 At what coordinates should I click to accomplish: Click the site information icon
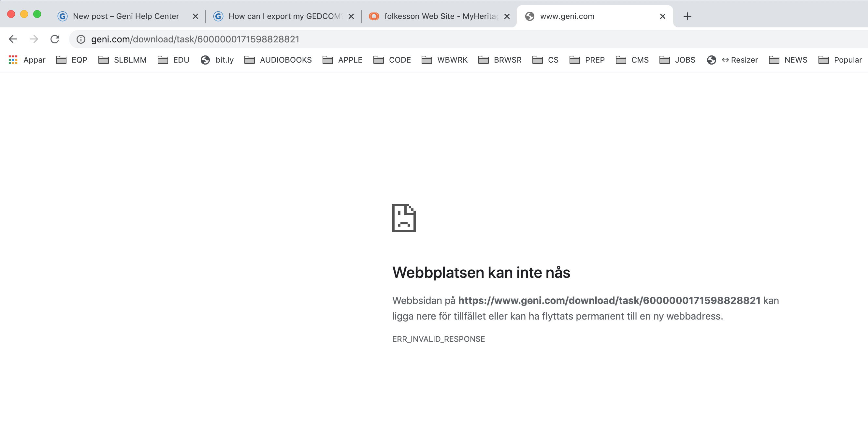[x=81, y=39]
